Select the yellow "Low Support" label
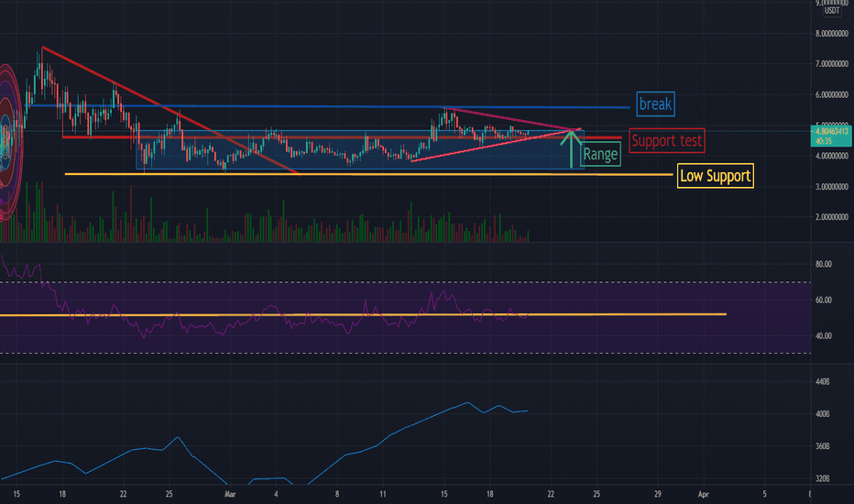The width and height of the screenshot is (854, 504). 715,176
